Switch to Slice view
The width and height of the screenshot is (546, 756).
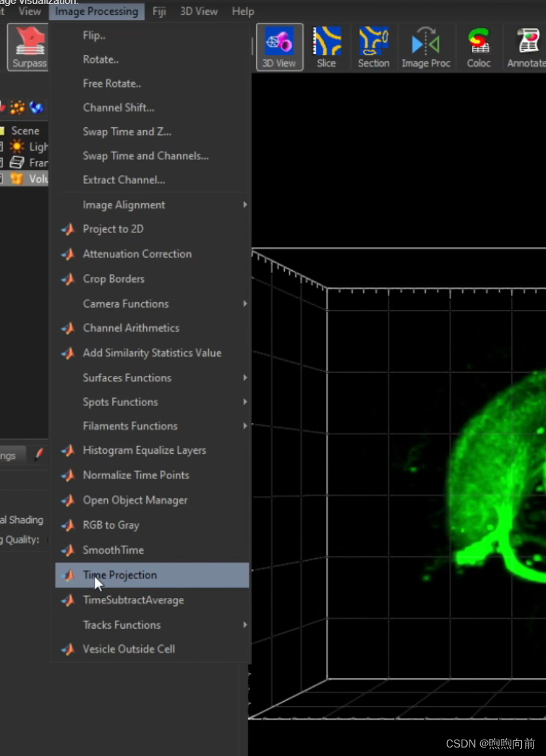pos(327,47)
